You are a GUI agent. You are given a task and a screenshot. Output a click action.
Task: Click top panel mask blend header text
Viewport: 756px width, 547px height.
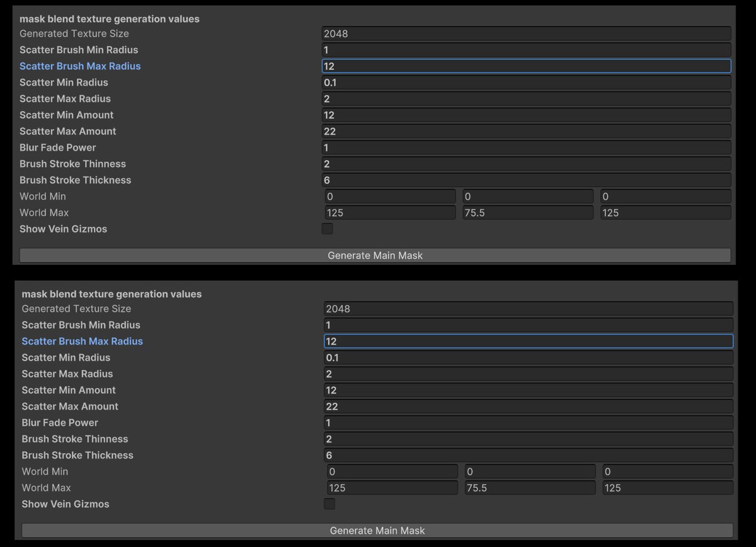point(110,19)
